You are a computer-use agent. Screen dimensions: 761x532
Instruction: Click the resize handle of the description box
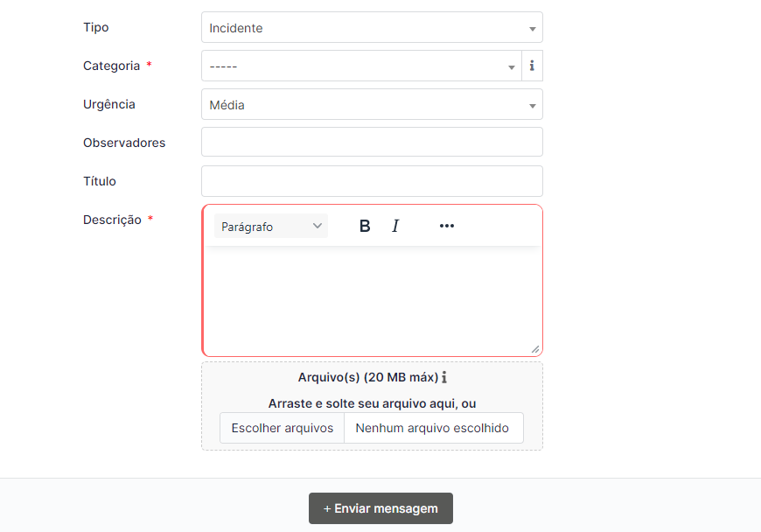point(534,348)
